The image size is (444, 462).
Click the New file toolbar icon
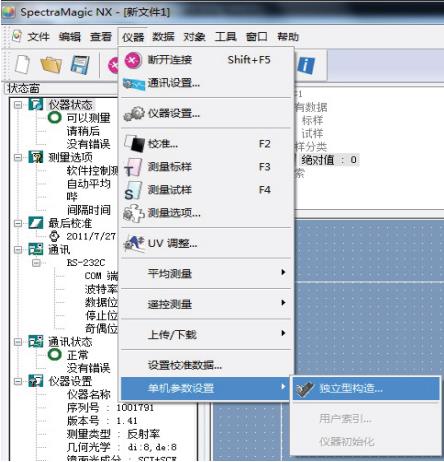pos(22,64)
